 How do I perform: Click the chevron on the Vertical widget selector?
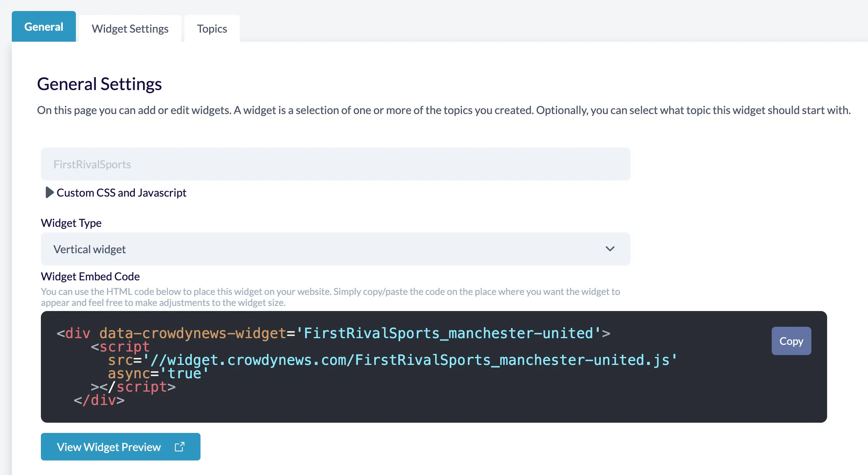click(610, 249)
